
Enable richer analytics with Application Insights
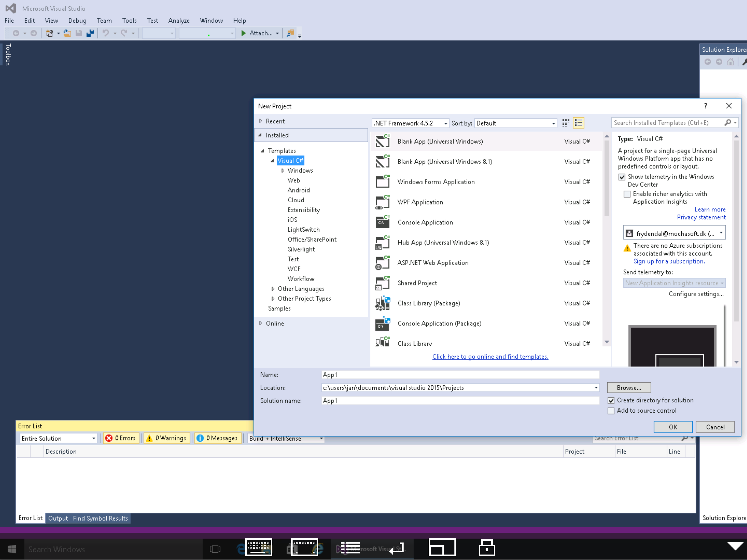(627, 194)
